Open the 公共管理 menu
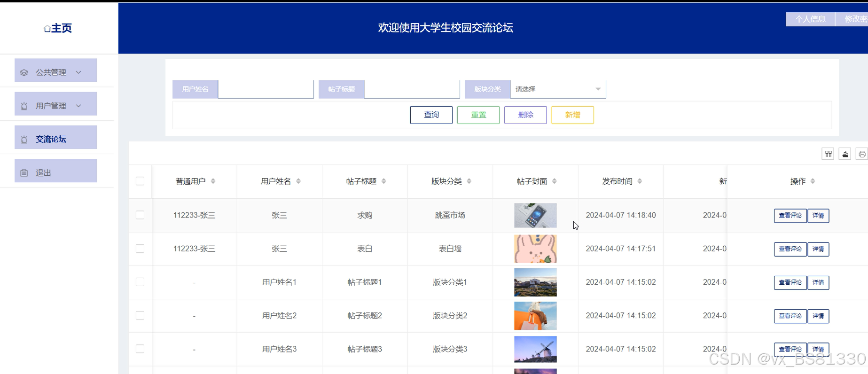This screenshot has width=868, height=374. coord(56,70)
